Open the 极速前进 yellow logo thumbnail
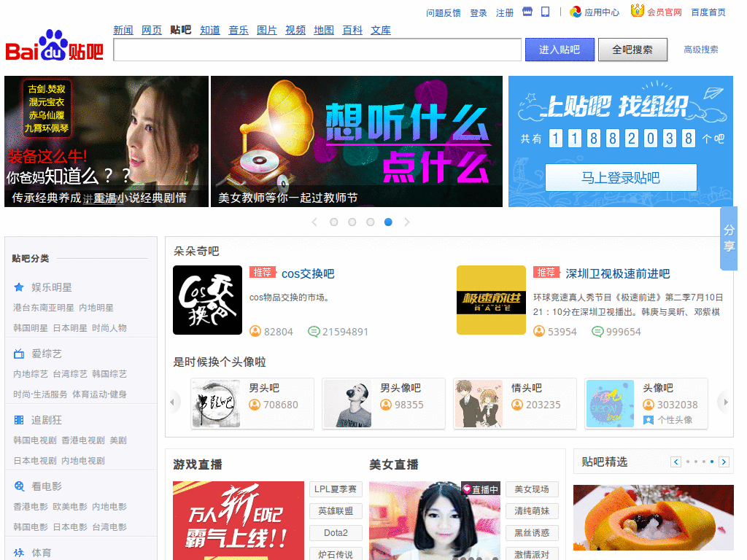Image resolution: width=747 pixels, height=560 pixels. [491, 300]
